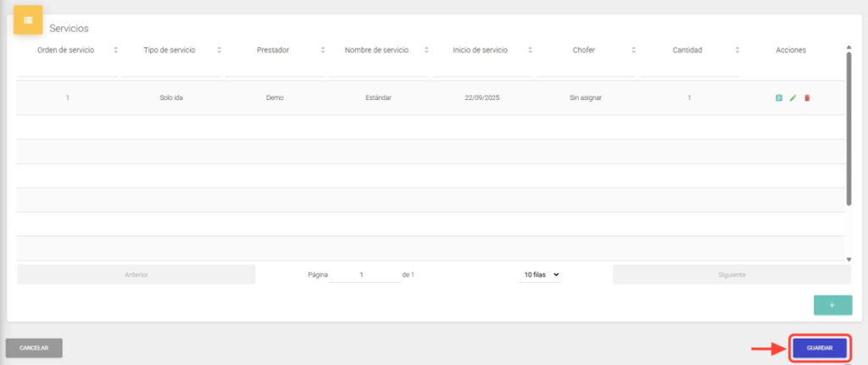This screenshot has width=868, height=365.
Task: Go to next page with Siguiente
Action: (732, 275)
